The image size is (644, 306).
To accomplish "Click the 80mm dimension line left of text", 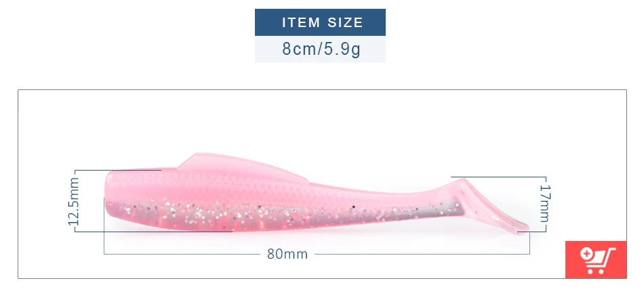I will tap(182, 254).
